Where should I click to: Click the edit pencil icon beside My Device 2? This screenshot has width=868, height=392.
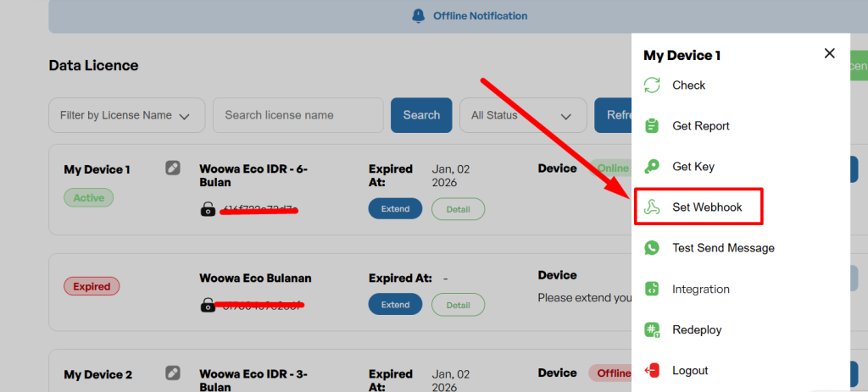point(173,373)
